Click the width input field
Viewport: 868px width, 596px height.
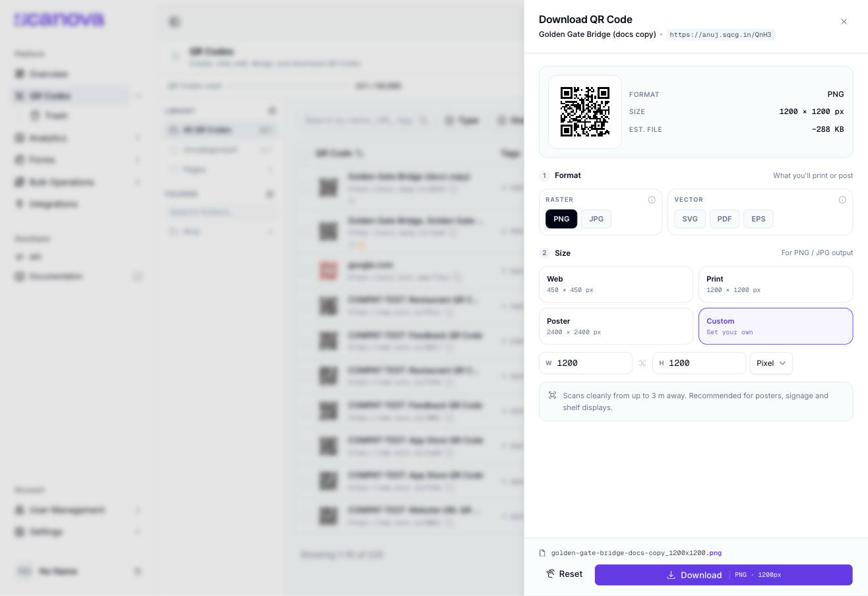pyautogui.click(x=586, y=363)
